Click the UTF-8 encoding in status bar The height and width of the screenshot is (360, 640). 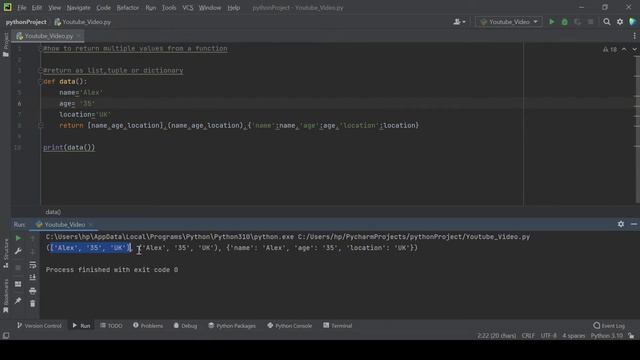(549, 336)
